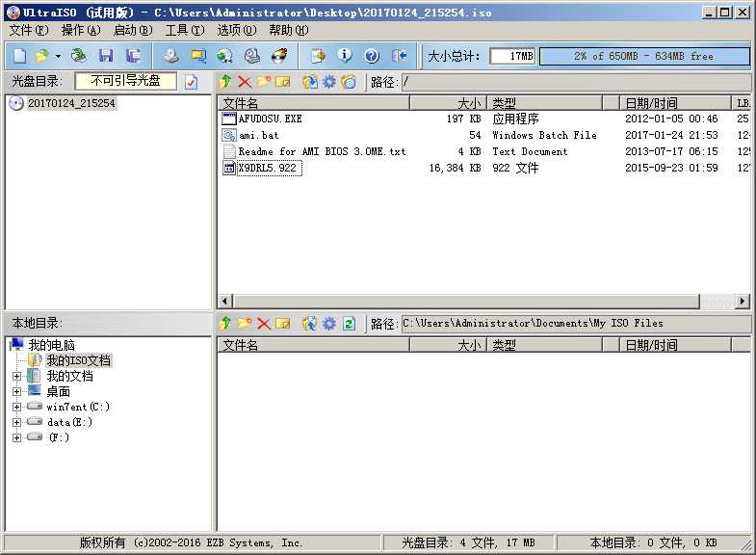Screen dimensions: 756x555
Task: Sort disc files by 大小 column header
Action: point(449,103)
